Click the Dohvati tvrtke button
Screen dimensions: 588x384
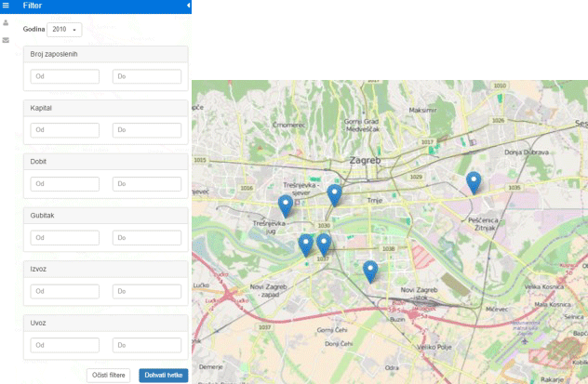(164, 376)
